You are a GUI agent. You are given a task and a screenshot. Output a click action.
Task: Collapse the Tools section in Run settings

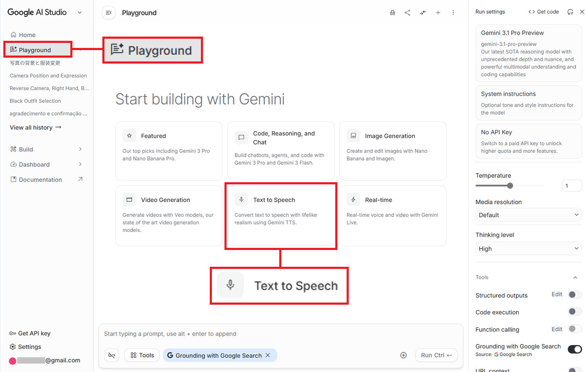(576, 277)
